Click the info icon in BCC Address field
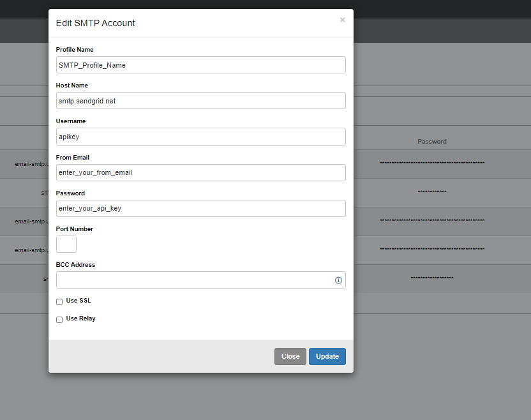The height and width of the screenshot is (420, 531). [x=338, y=280]
